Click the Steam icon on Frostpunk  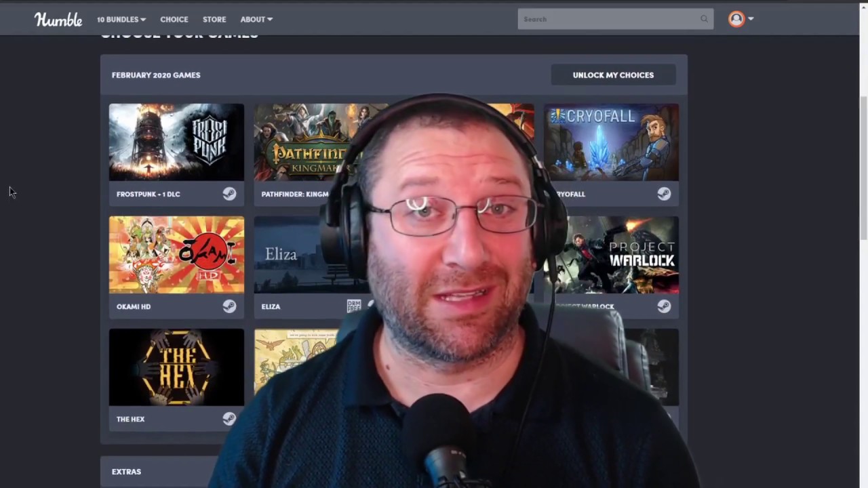coord(229,194)
